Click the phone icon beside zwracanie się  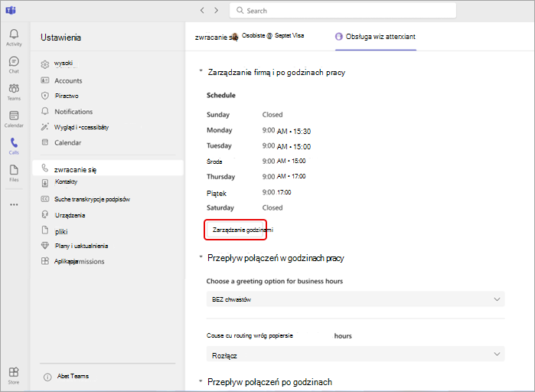pos(45,168)
